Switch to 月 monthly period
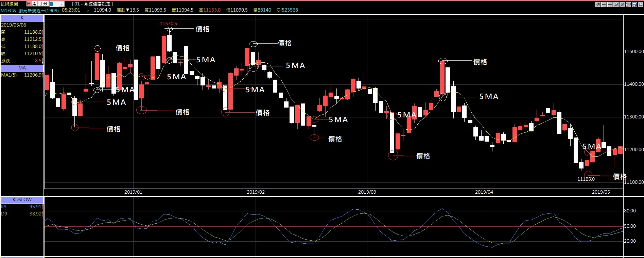 pos(40,4)
